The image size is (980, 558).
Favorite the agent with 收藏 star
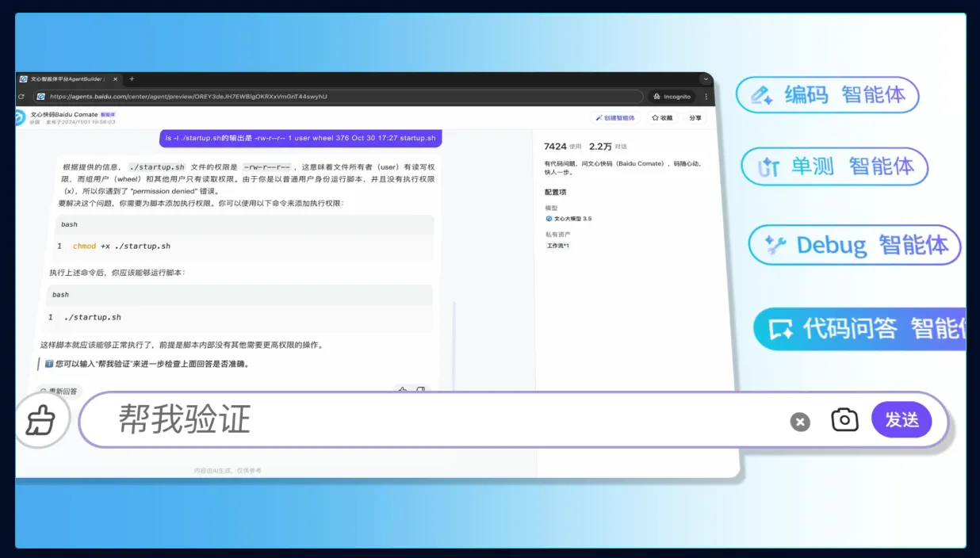click(662, 118)
